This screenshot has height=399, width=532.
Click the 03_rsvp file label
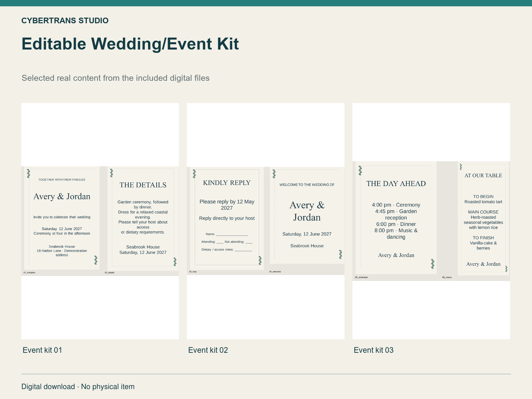pyautogui.click(x=193, y=272)
